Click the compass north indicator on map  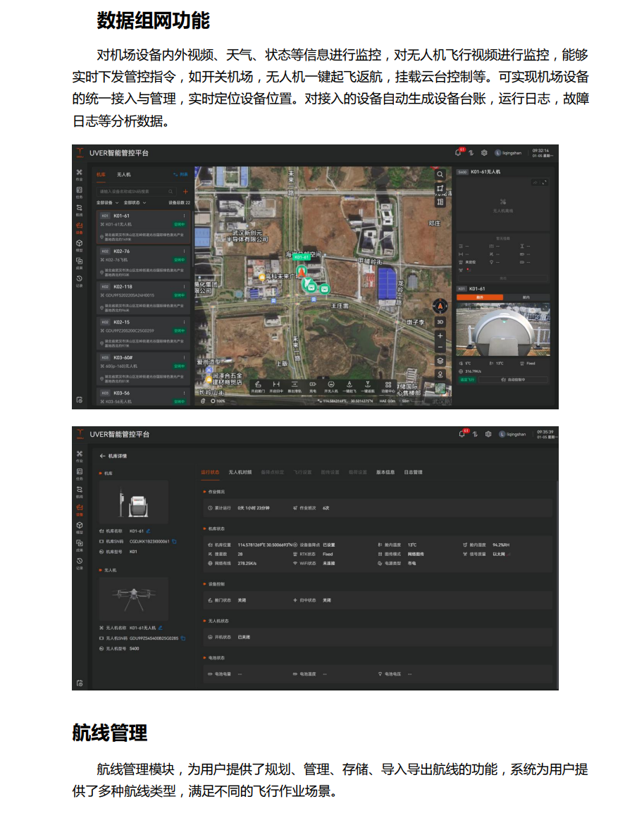point(440,306)
